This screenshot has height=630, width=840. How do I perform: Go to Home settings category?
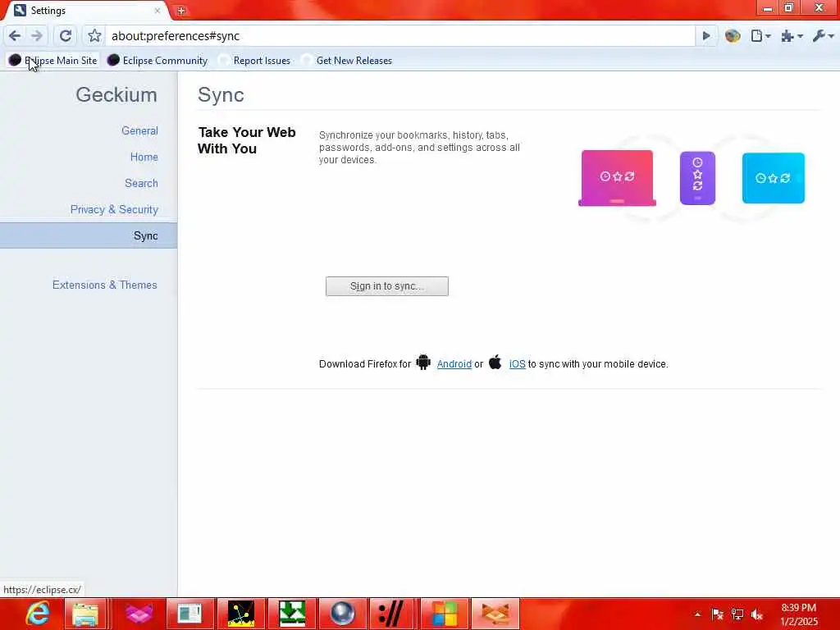pyautogui.click(x=144, y=157)
